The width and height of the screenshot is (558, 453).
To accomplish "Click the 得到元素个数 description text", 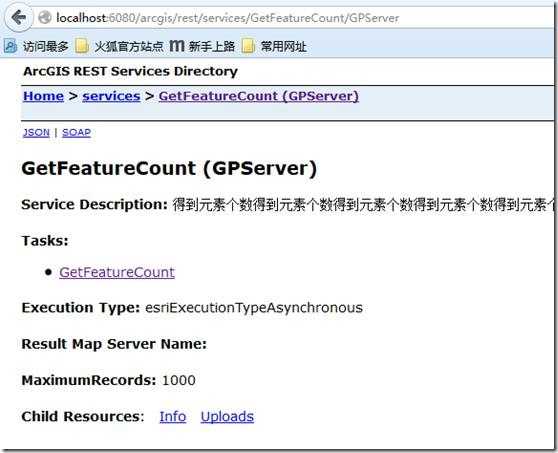I will [x=363, y=205].
